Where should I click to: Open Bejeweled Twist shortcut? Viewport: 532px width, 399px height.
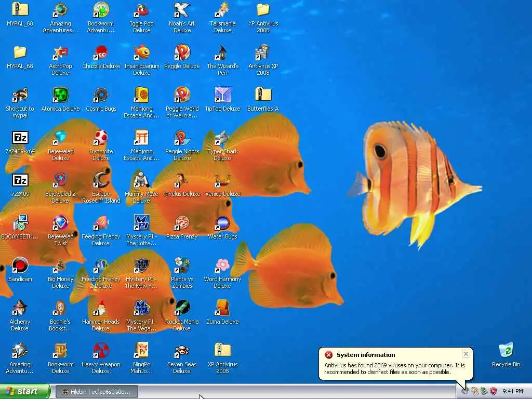(60, 223)
